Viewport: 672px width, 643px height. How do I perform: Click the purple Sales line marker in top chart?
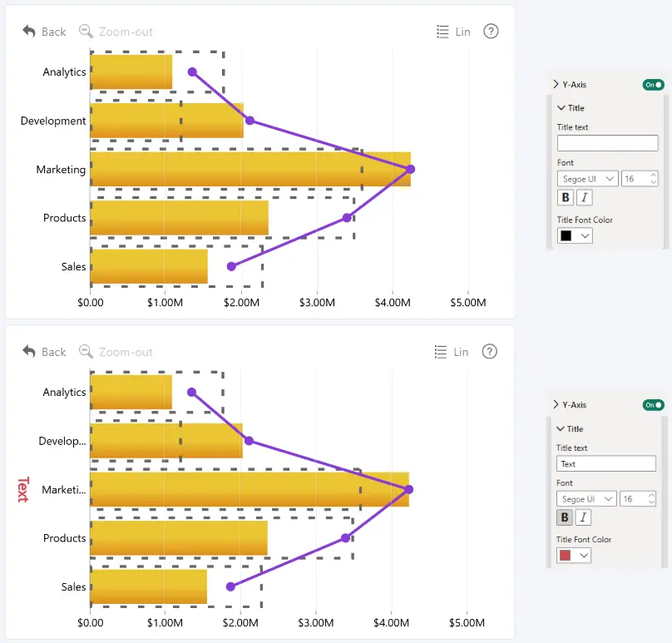pos(231,267)
